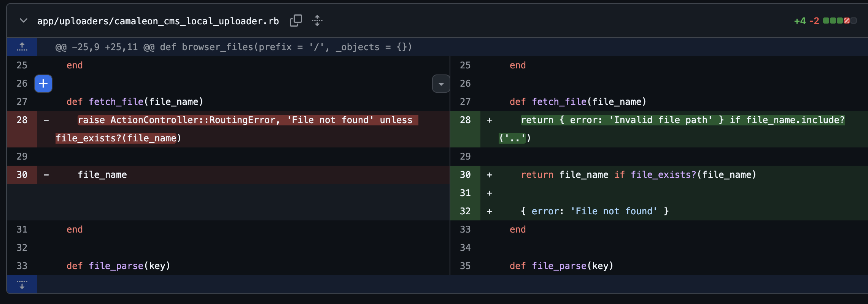868x304 pixels.
Task: Click 'def file_parse(key)' on left line 33
Action: (118, 266)
